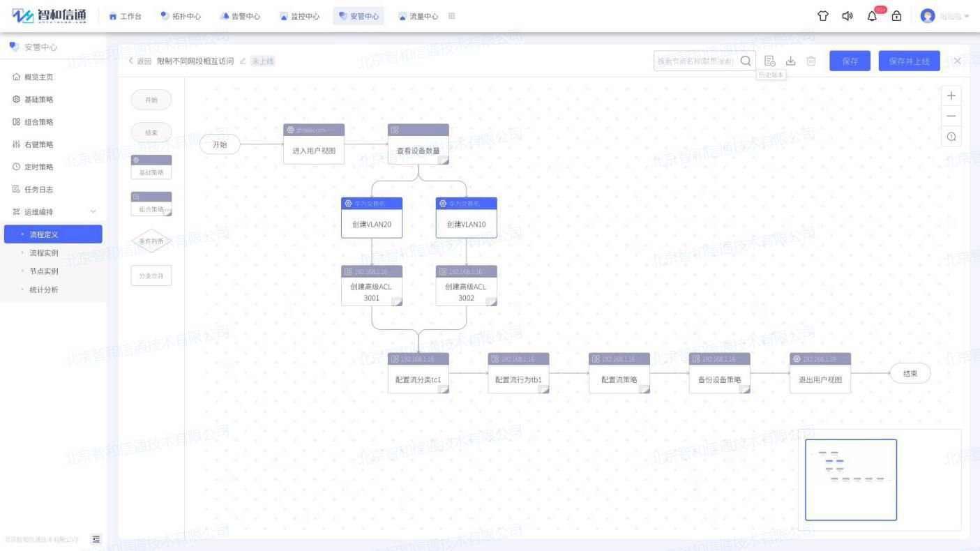
Task: Collapse the sidebar via bottom toggle icon
Action: point(96,539)
